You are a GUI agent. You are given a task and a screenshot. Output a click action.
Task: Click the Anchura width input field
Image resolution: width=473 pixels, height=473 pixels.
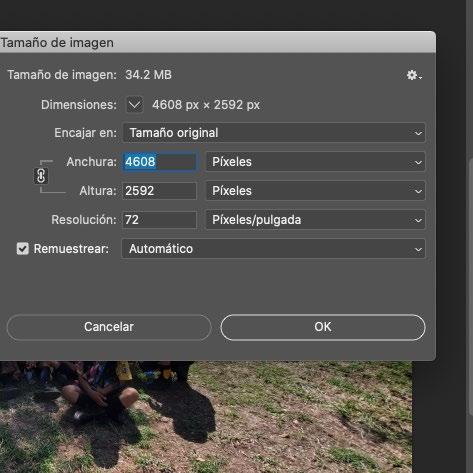pos(160,162)
